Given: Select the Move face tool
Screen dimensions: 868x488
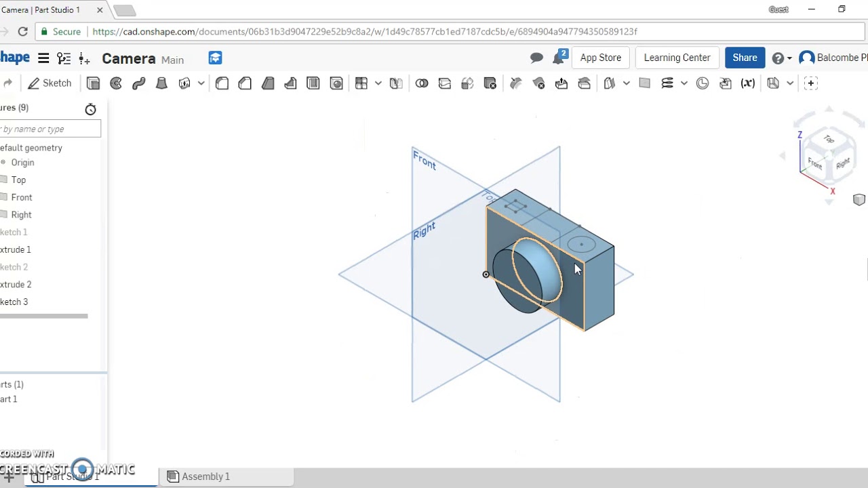Looking at the screenshot, I should tap(561, 83).
